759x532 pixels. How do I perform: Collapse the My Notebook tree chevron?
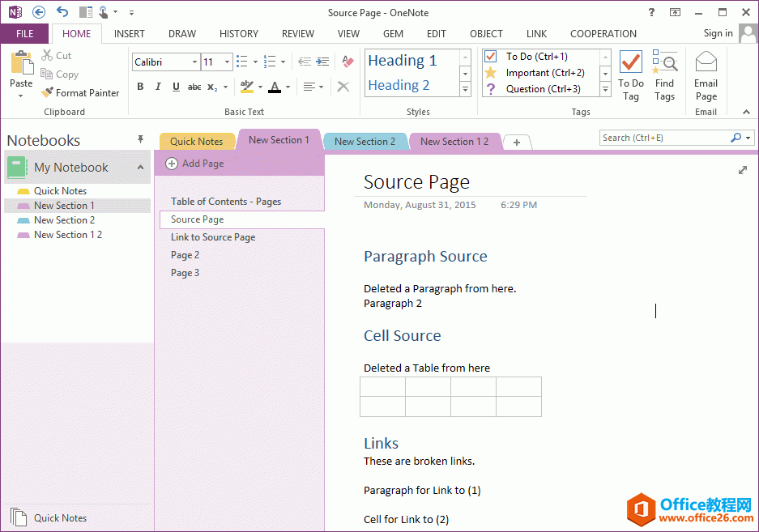coord(140,168)
